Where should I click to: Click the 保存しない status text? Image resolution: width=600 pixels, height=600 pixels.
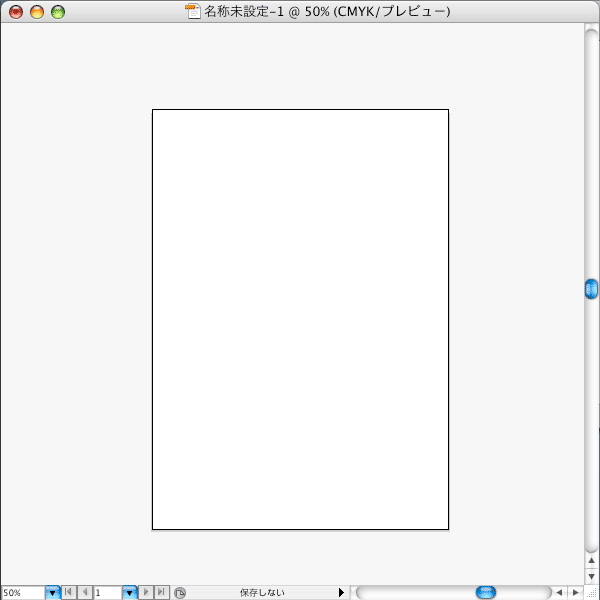[262, 593]
